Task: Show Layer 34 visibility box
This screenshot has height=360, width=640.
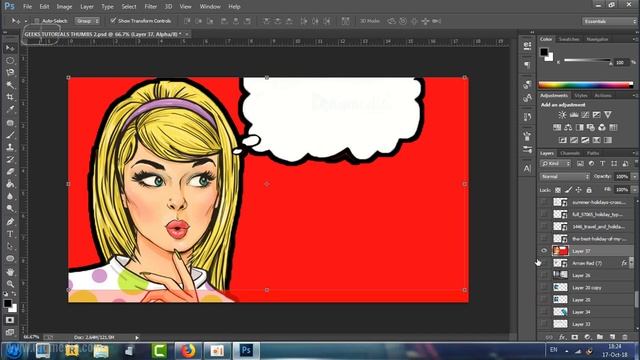Action: 544,312
